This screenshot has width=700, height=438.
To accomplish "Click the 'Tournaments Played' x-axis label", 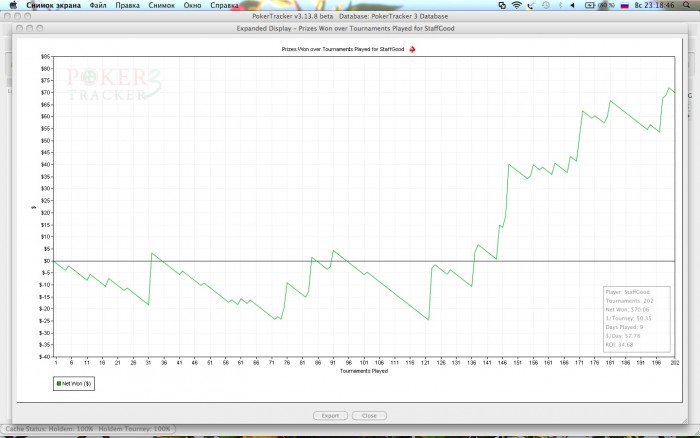I will tap(364, 371).
